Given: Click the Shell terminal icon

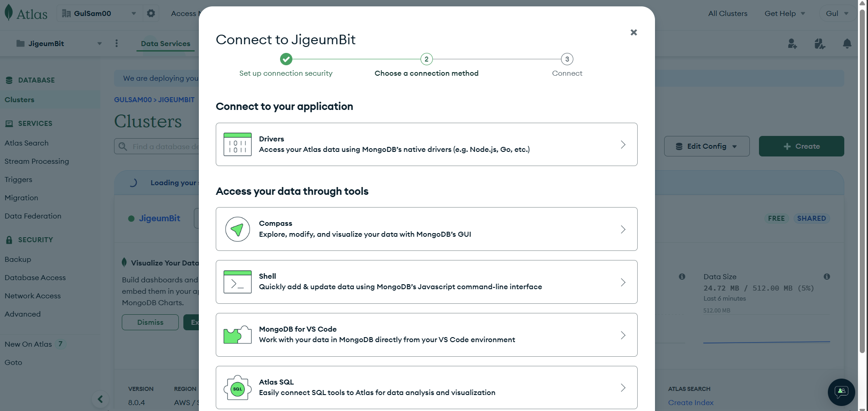Looking at the screenshot, I should tap(237, 282).
